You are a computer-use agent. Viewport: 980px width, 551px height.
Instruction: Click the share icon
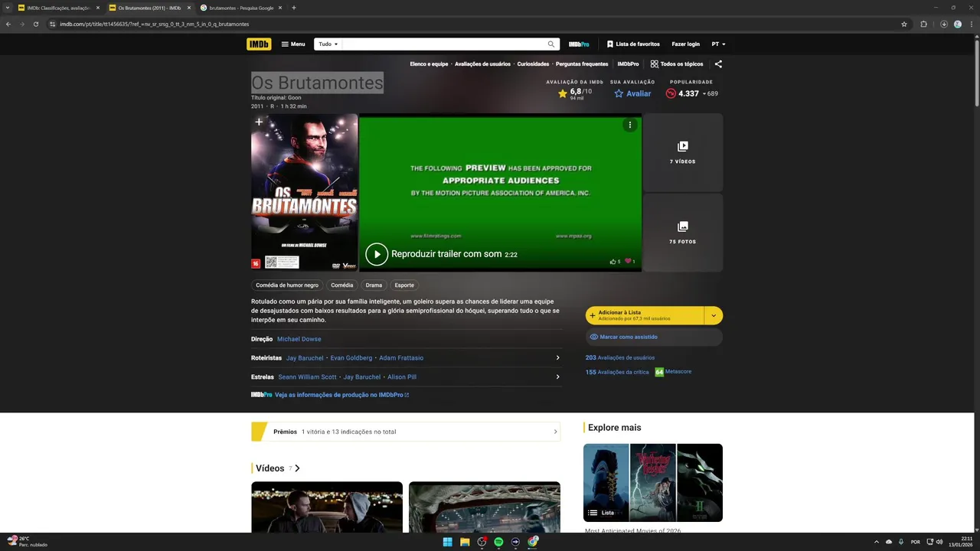718,64
